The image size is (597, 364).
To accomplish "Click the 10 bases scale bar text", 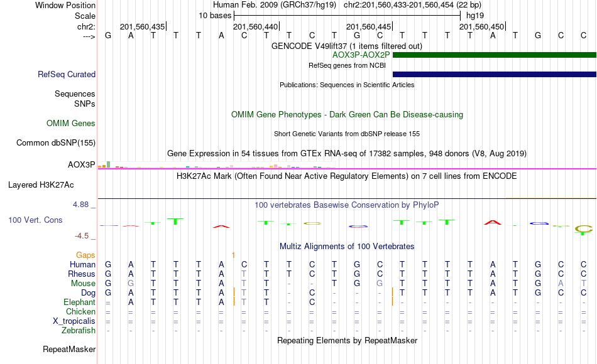I will point(215,16).
